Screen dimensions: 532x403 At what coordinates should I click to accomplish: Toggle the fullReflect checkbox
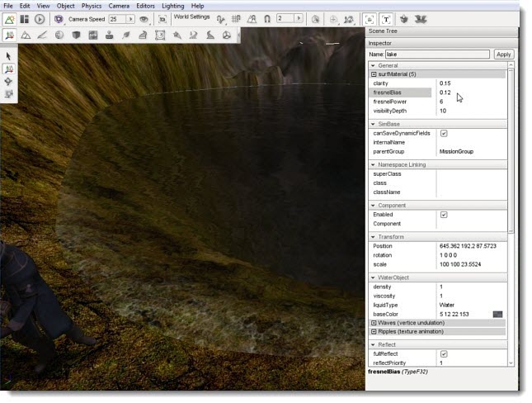(444, 353)
